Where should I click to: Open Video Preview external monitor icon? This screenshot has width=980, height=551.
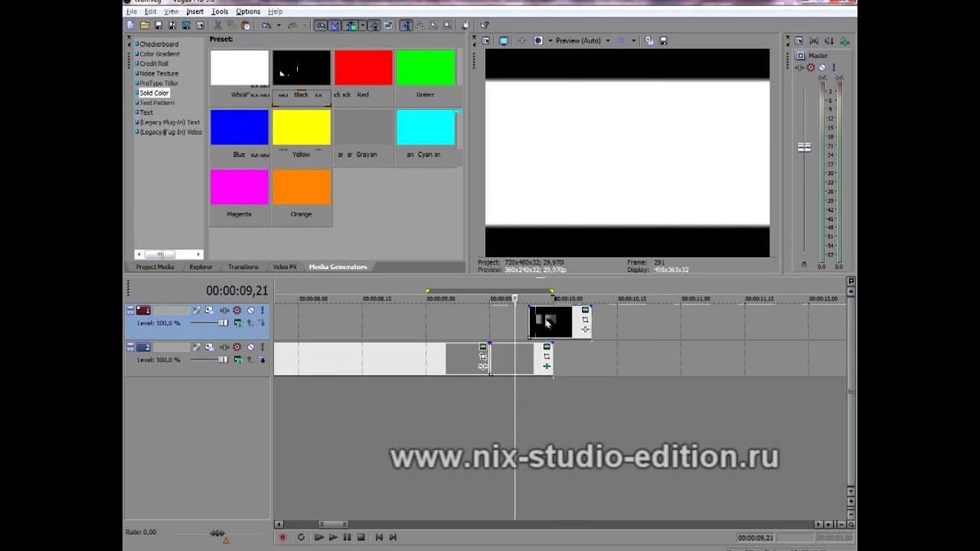tap(504, 41)
